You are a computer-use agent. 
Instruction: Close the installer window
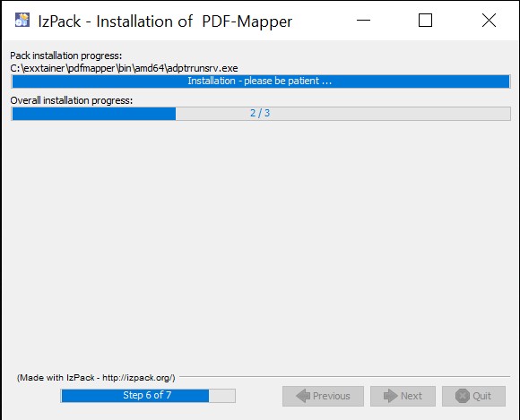pyautogui.click(x=489, y=21)
